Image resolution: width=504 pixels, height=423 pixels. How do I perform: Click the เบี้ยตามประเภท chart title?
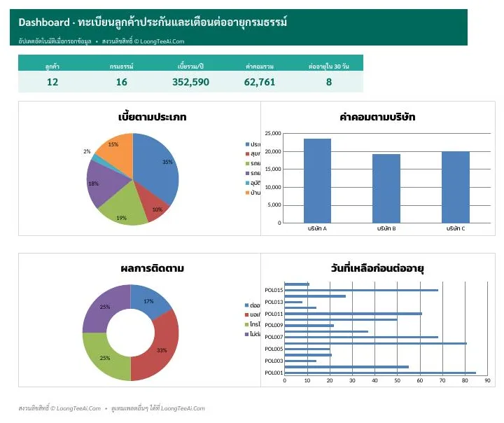click(x=153, y=116)
